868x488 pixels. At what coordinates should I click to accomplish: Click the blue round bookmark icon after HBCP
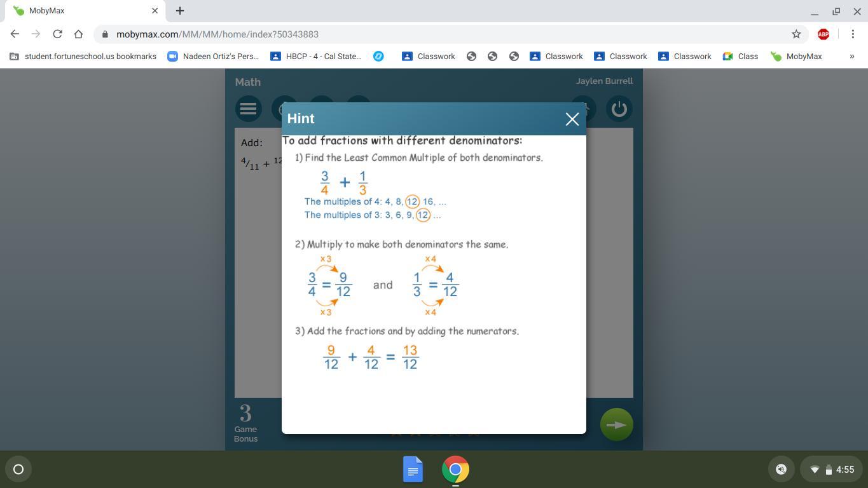[x=378, y=57]
